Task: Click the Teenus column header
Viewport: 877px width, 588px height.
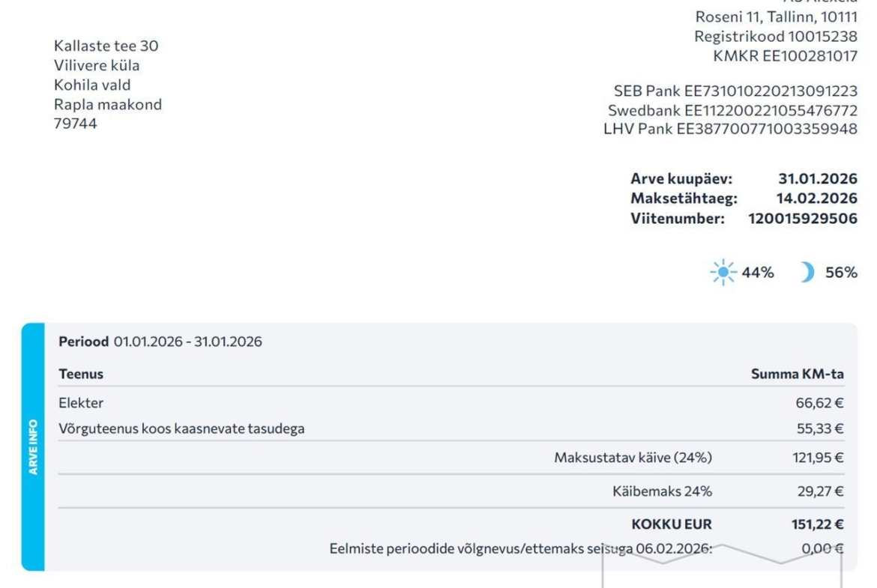Action: [81, 374]
